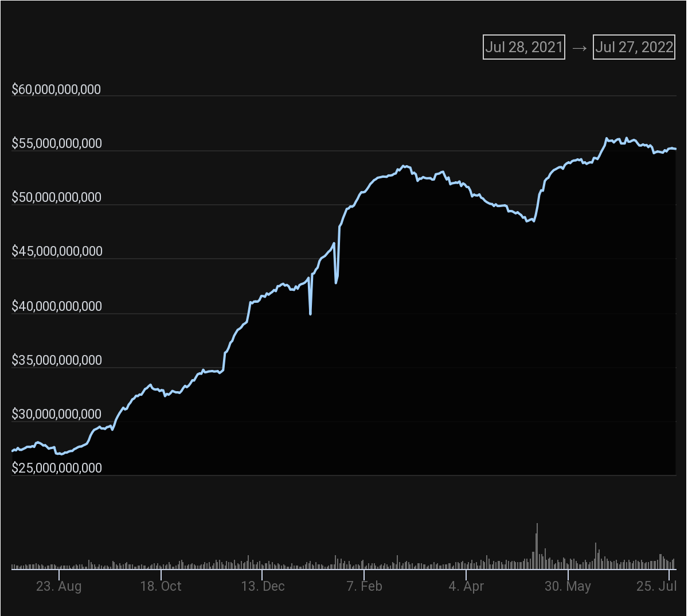This screenshot has height=616, width=688.
Task: Click the start date field Jul 28, 2021
Action: coord(523,47)
